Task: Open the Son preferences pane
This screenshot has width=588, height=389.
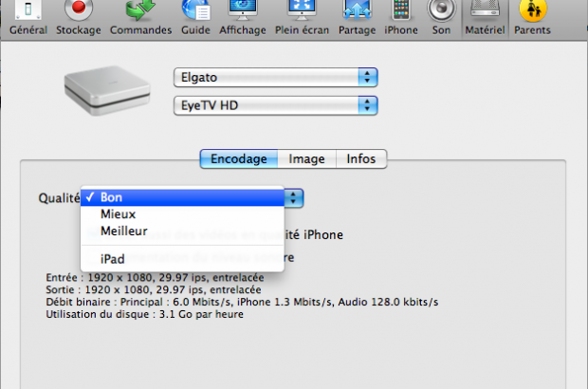Action: (x=441, y=15)
